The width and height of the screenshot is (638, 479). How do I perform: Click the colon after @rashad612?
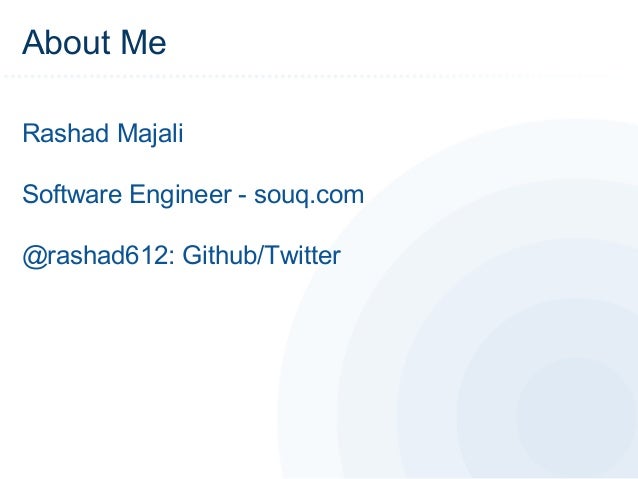click(x=172, y=258)
